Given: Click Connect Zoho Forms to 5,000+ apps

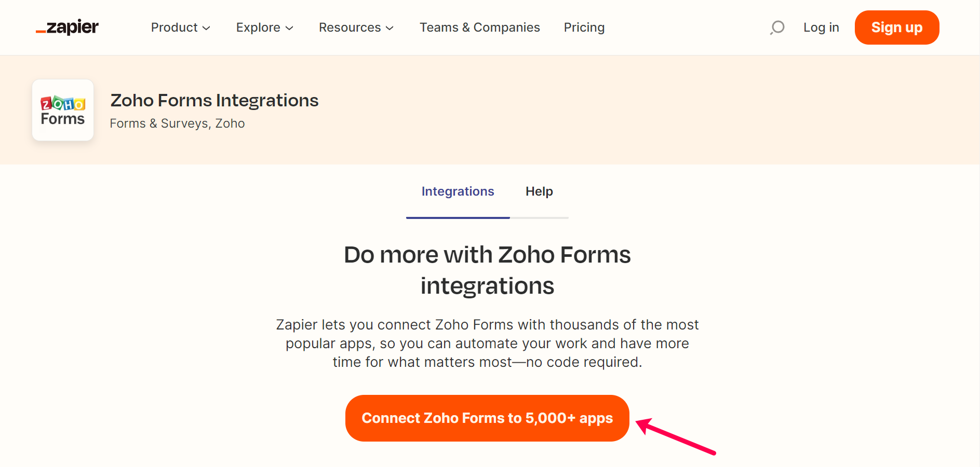Looking at the screenshot, I should point(487,418).
